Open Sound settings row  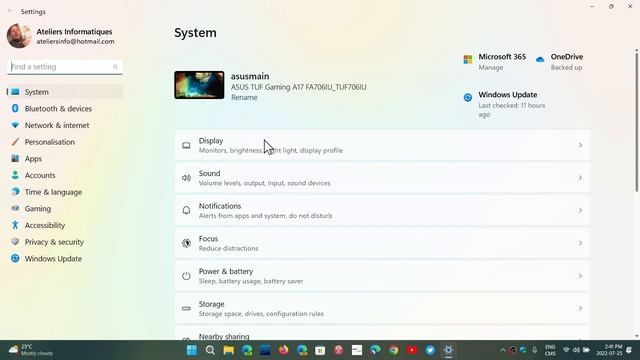[382, 178]
